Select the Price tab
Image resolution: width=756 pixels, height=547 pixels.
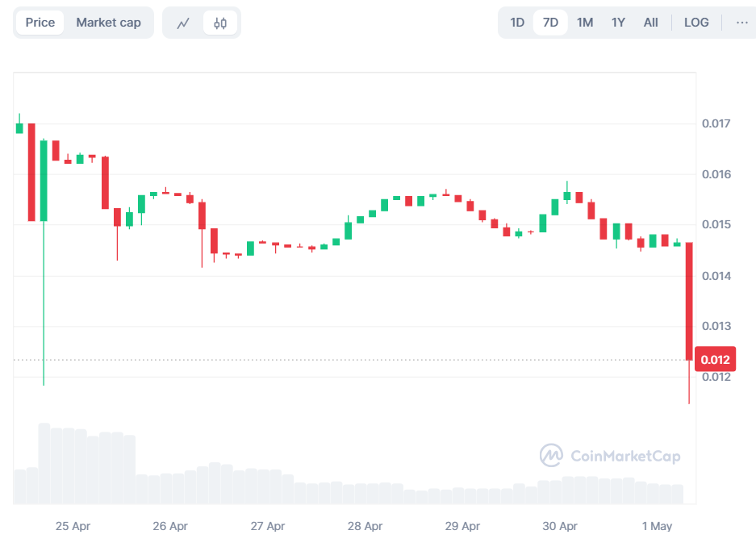pyautogui.click(x=40, y=23)
